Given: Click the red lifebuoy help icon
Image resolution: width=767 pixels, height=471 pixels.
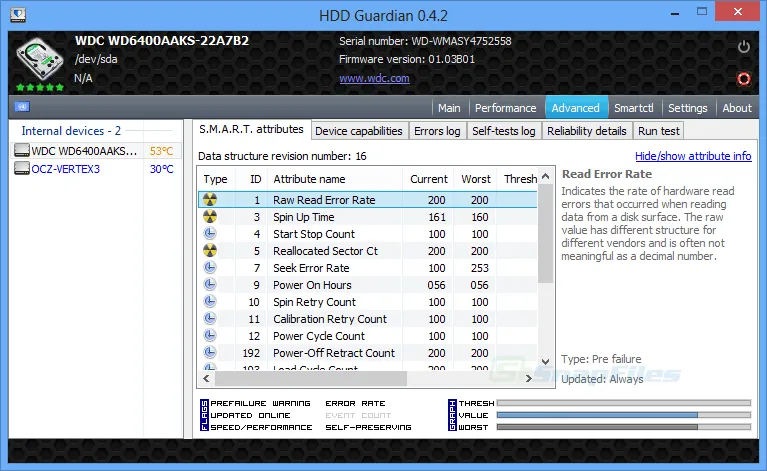Looking at the screenshot, I should [x=744, y=78].
